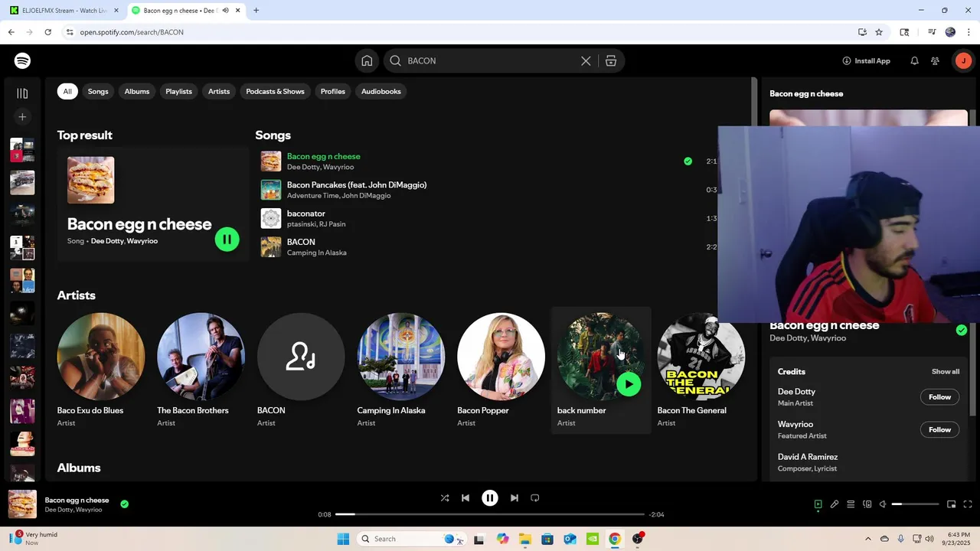980x551 pixels.
Task: Select Bacon Pancakes (feat. John DiMaggio) song
Action: point(357,184)
